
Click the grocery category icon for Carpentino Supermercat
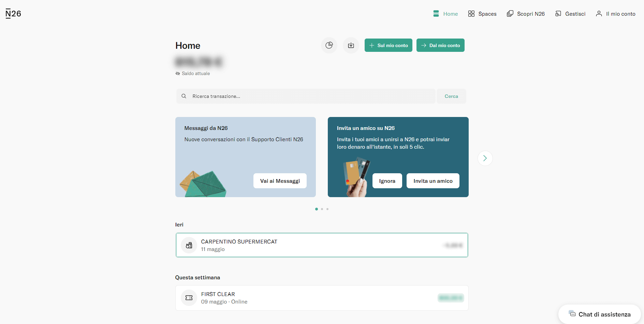point(189,245)
